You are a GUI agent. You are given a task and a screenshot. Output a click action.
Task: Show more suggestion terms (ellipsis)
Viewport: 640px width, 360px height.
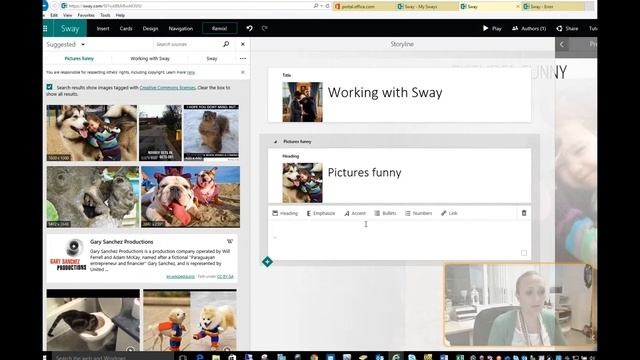tap(243, 59)
